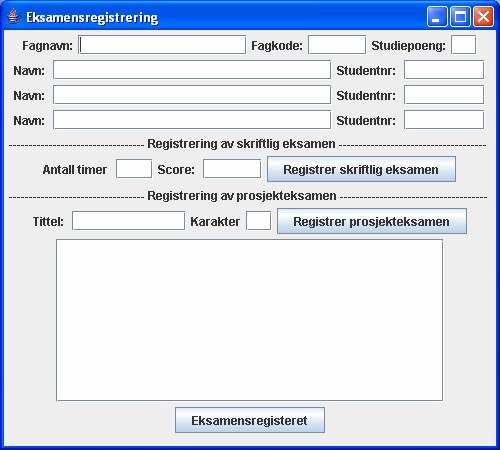Click the second Navn text field

pyautogui.click(x=192, y=95)
